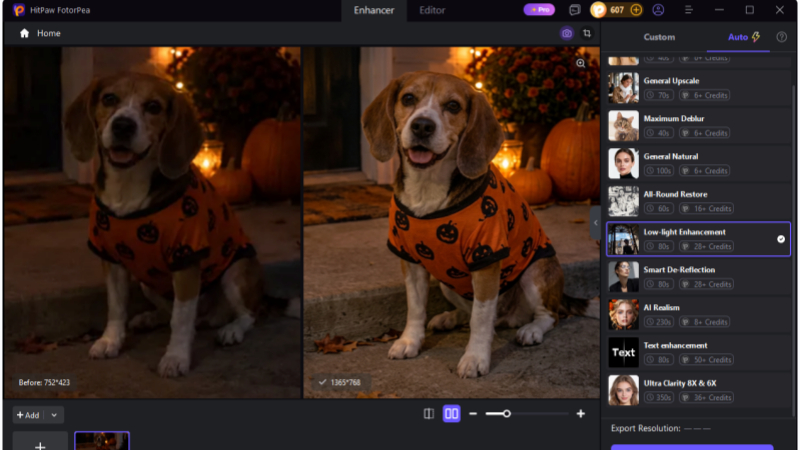Add more credits with the plus icon
The image size is (800, 450).
(636, 10)
